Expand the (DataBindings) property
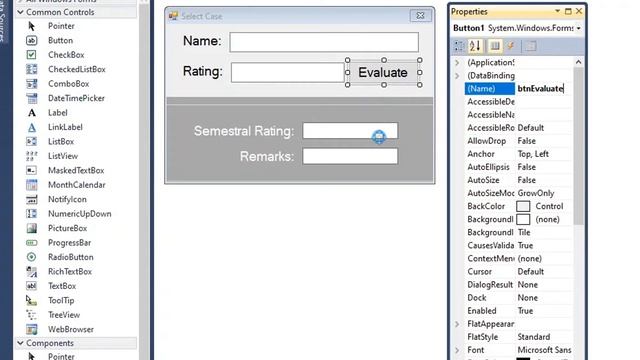This screenshot has height=360, width=640. coord(458,76)
